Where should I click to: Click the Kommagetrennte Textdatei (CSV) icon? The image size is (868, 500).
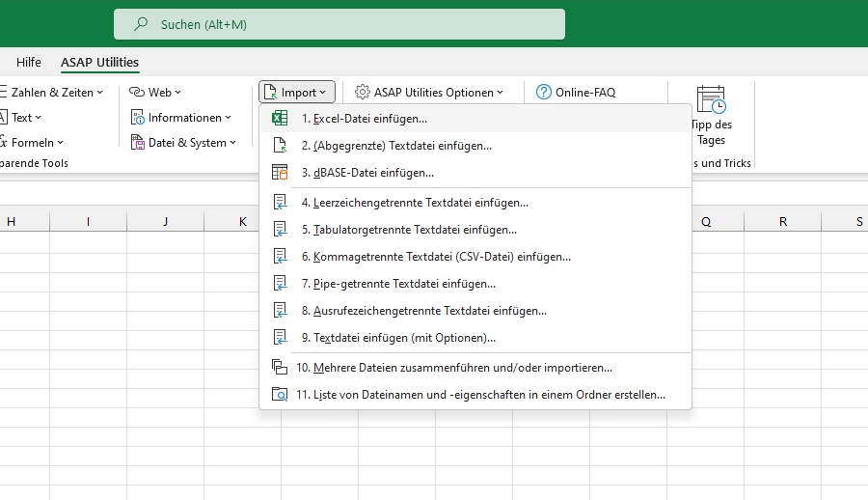[x=280, y=256]
